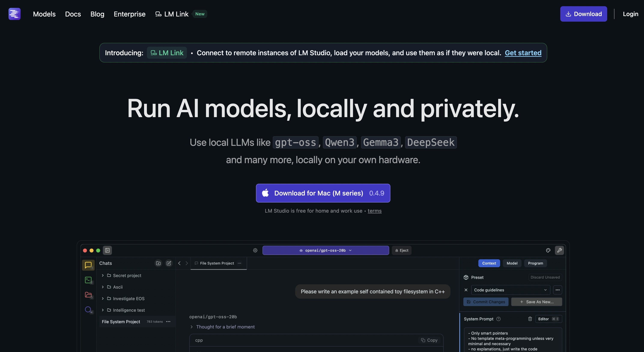
Task: Open the My Models folder icon
Action: [x=88, y=295]
